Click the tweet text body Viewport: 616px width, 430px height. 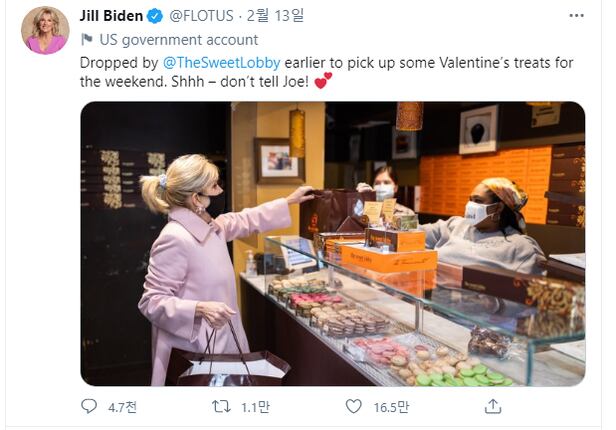420,62
